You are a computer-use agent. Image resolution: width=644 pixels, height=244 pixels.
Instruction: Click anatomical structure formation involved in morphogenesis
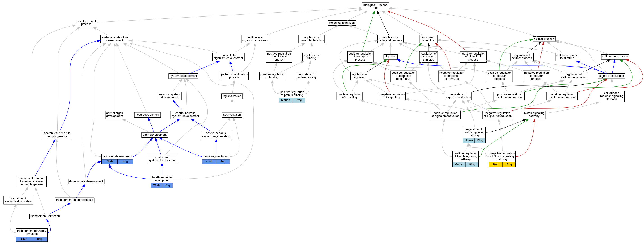pos(32,182)
